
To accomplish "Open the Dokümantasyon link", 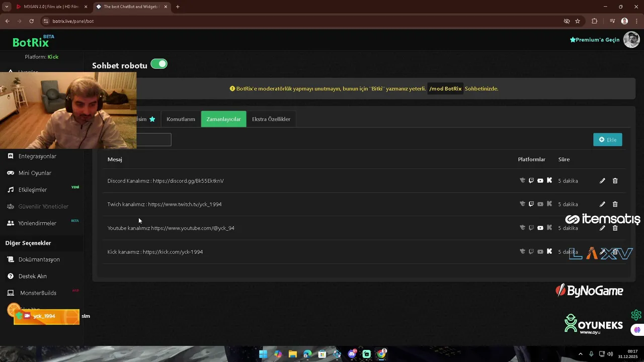I will (39, 259).
